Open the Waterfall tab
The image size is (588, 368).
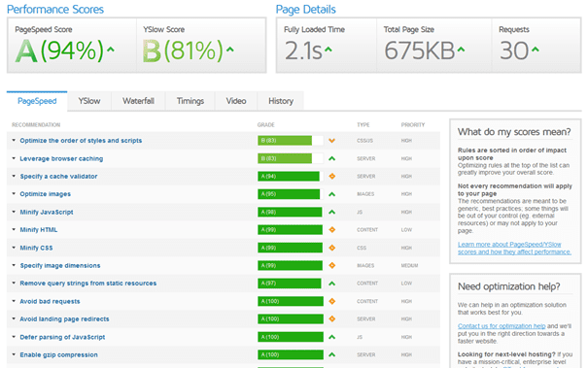tap(138, 101)
